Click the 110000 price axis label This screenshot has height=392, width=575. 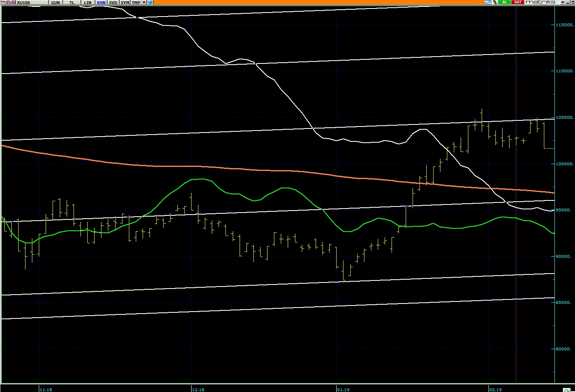tap(564, 71)
